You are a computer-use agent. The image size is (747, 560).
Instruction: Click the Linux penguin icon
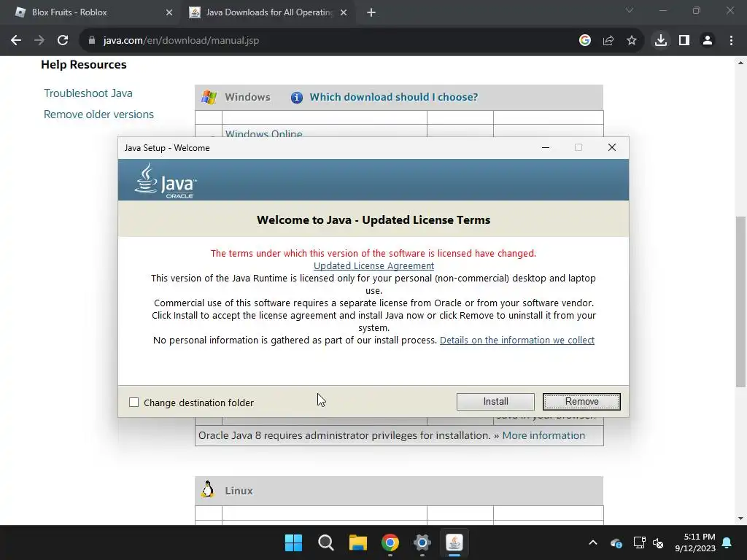pyautogui.click(x=208, y=489)
